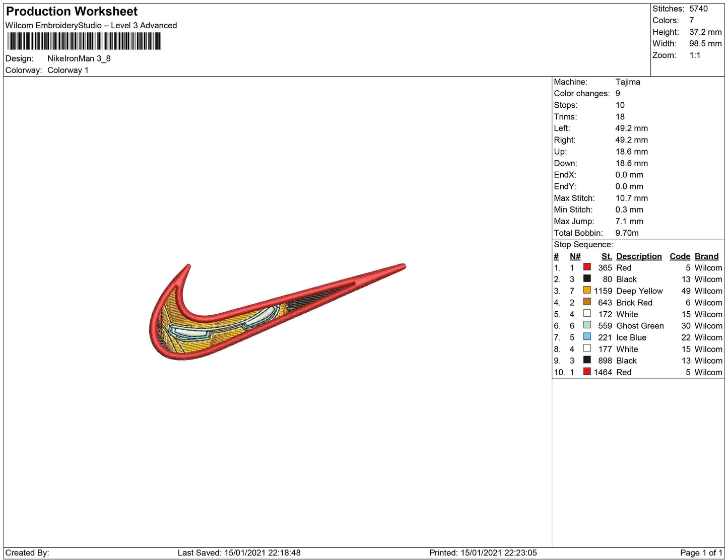Click the red swatch in stop 1
The height and width of the screenshot is (560, 728).
click(x=587, y=267)
